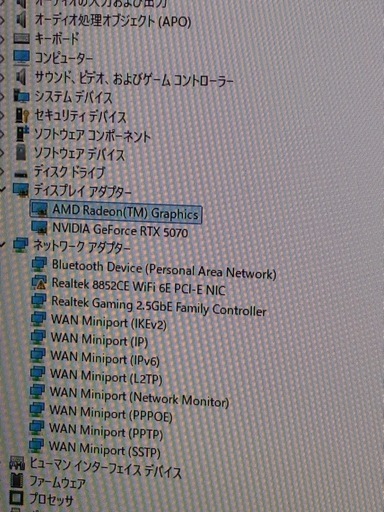Select the ネットワーク アダプター category label
Image resolution: width=384 pixels, height=512 pixels.
[82, 246]
